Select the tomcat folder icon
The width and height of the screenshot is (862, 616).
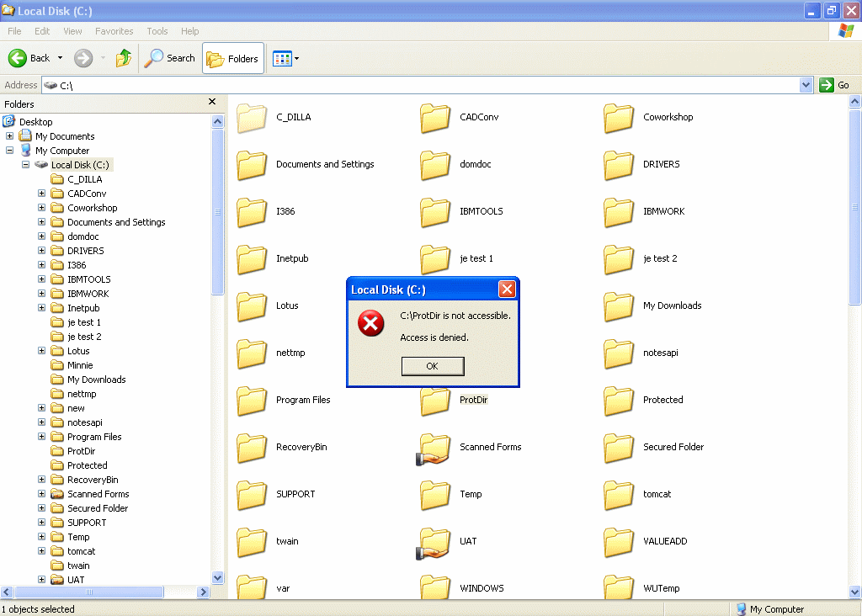pos(619,495)
